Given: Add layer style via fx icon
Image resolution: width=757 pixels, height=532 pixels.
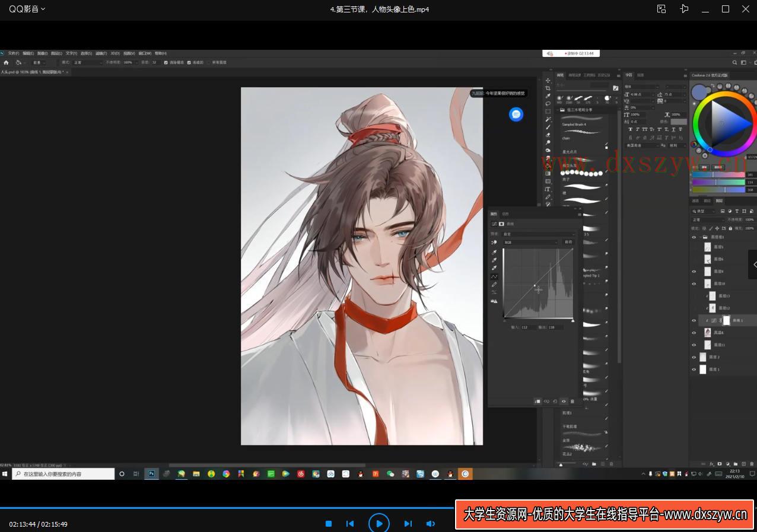Looking at the screenshot, I should coord(711,464).
